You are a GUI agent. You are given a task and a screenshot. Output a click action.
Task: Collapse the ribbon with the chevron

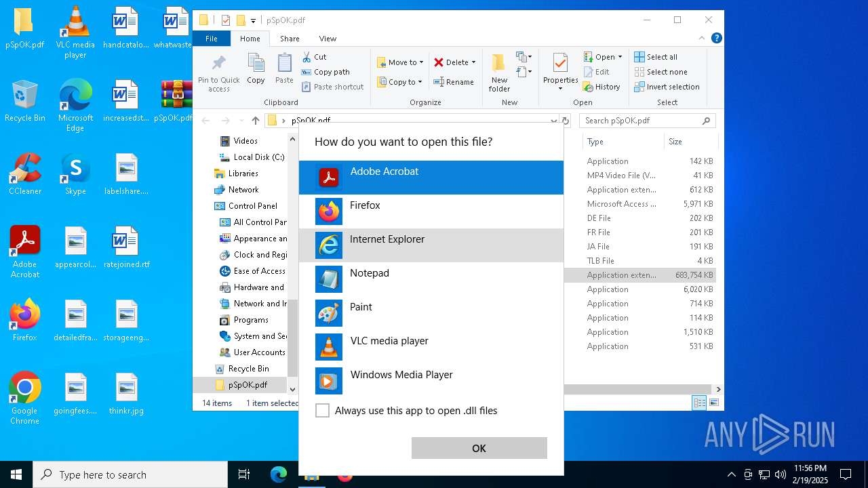pos(702,39)
